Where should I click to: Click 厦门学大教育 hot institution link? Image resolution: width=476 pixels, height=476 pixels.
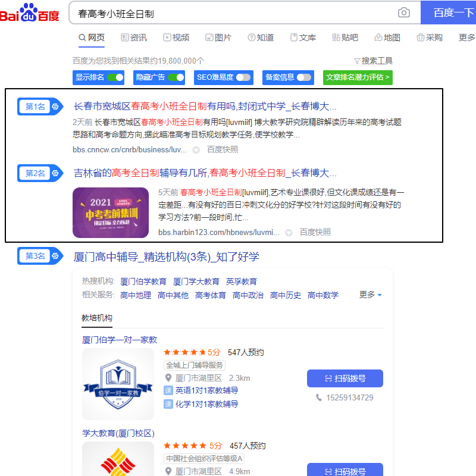pos(196,281)
